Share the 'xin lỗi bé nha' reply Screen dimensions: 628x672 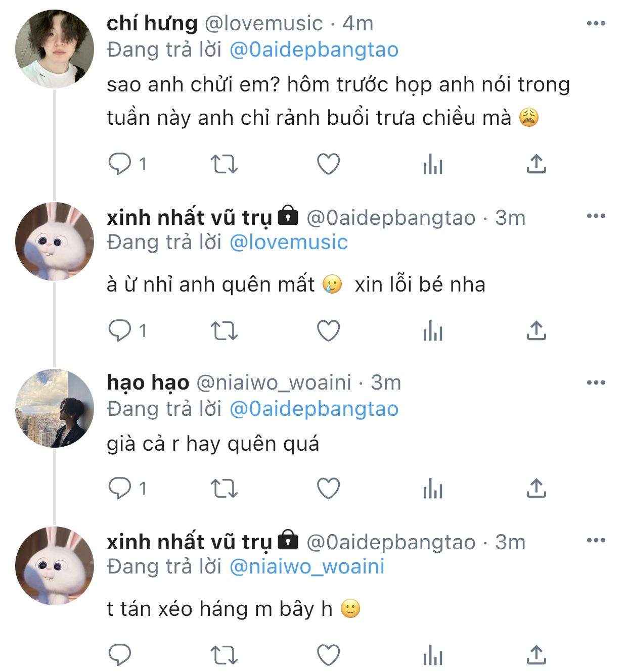pyautogui.click(x=536, y=331)
